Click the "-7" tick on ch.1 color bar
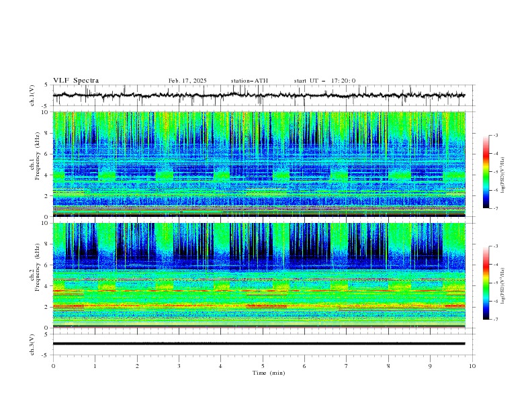The width and height of the screenshot is (532, 411). click(x=496, y=208)
